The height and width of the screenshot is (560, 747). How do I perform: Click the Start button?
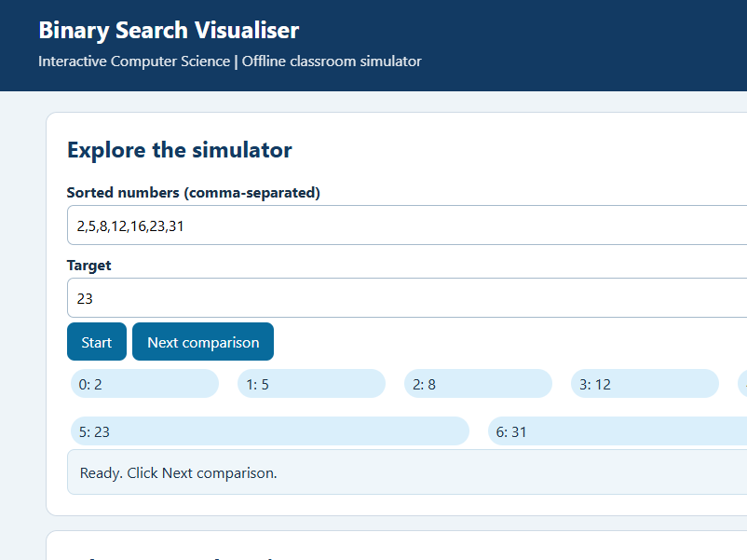tap(97, 342)
